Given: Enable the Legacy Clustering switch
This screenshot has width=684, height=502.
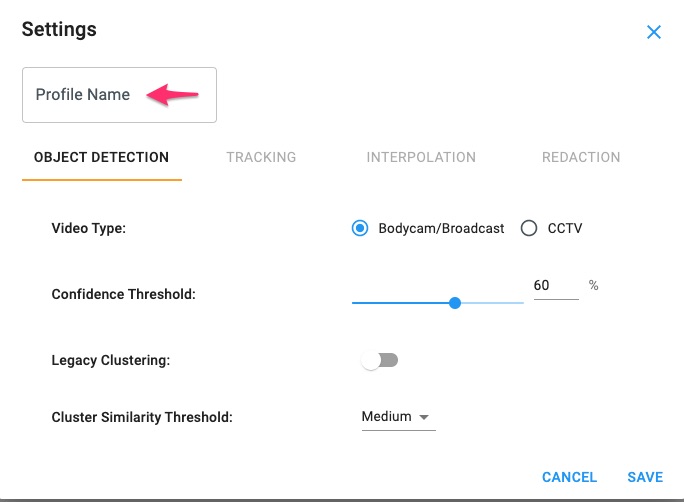Looking at the screenshot, I should click(380, 360).
